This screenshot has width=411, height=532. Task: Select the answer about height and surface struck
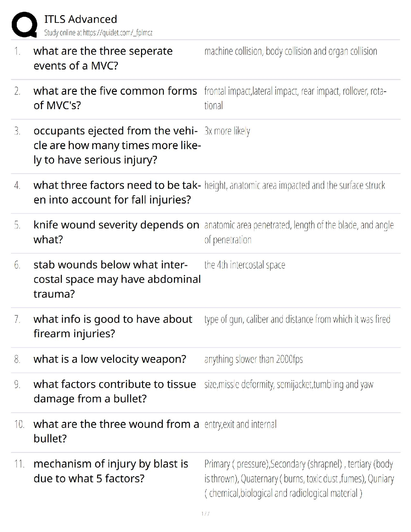coord(294,185)
